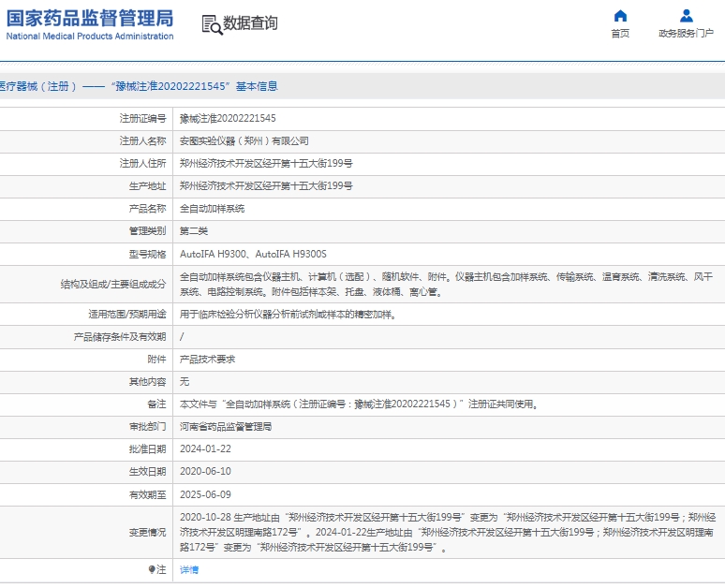Click product name 全自动加样系统
The image size is (725, 588).
tap(212, 209)
